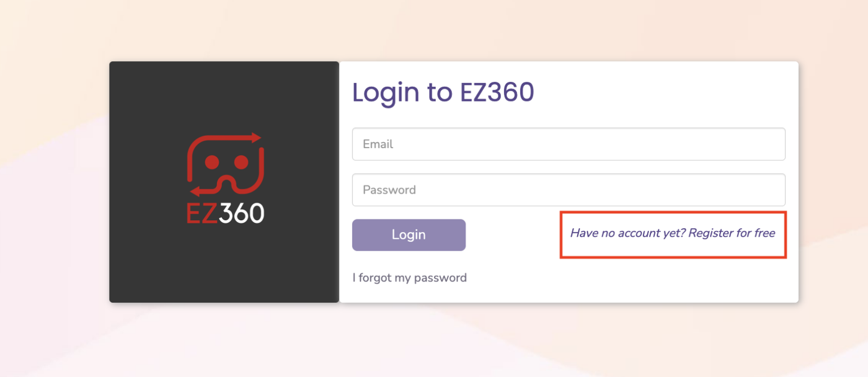Click the left eye dot in the logo

(x=211, y=162)
